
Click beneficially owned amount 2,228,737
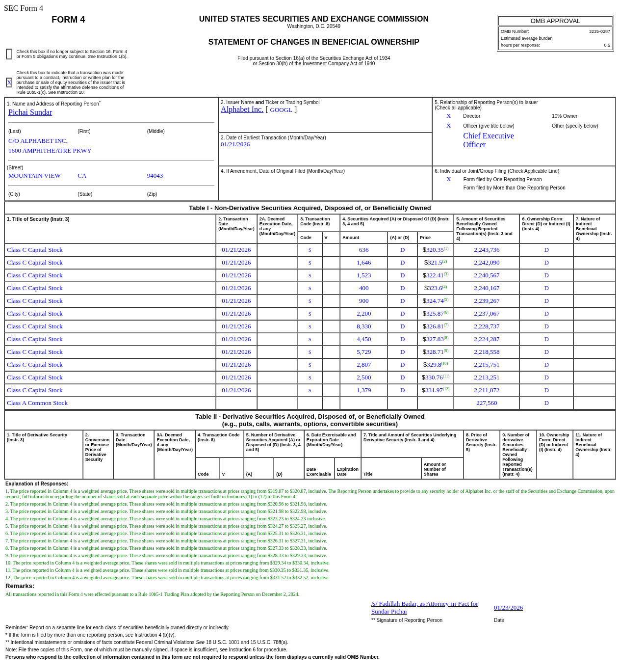[487, 326]
